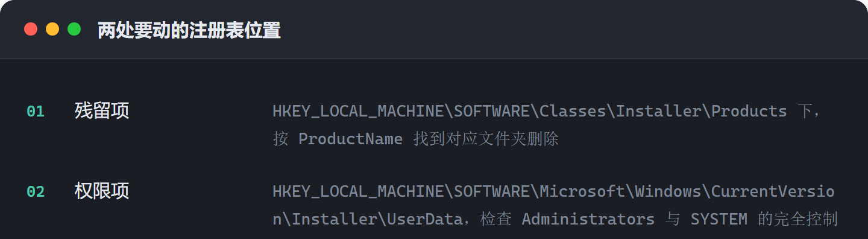
Task: Click the text 的完全控制
Action: coord(798,219)
